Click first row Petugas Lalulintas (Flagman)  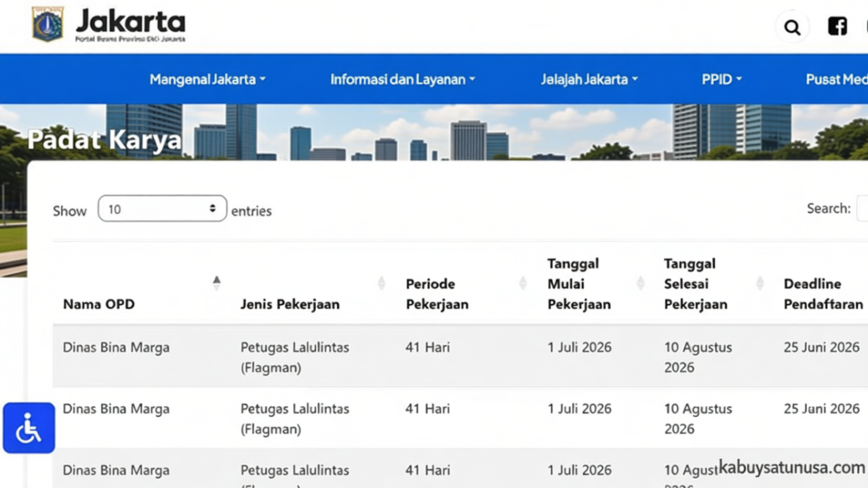point(295,357)
